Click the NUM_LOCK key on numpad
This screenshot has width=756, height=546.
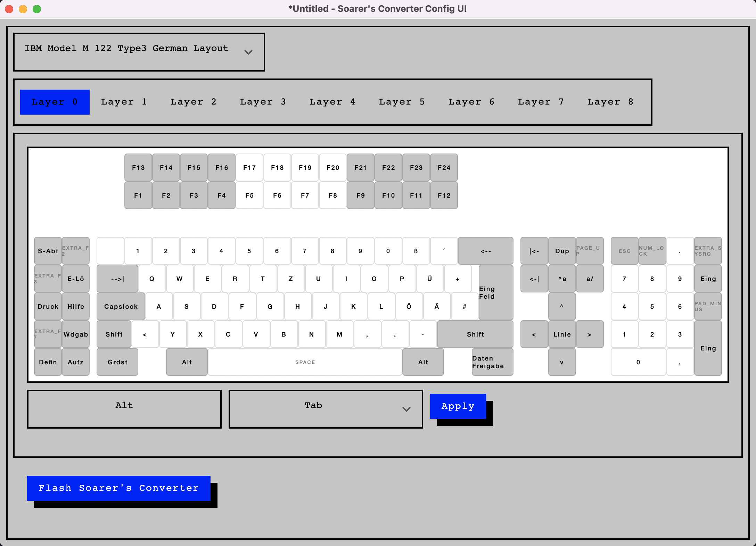(x=652, y=251)
